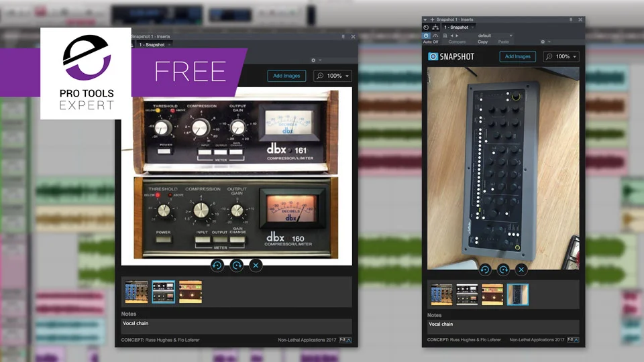Pin the left Snapshot plugin window
644x362 pixels.
pos(343,36)
